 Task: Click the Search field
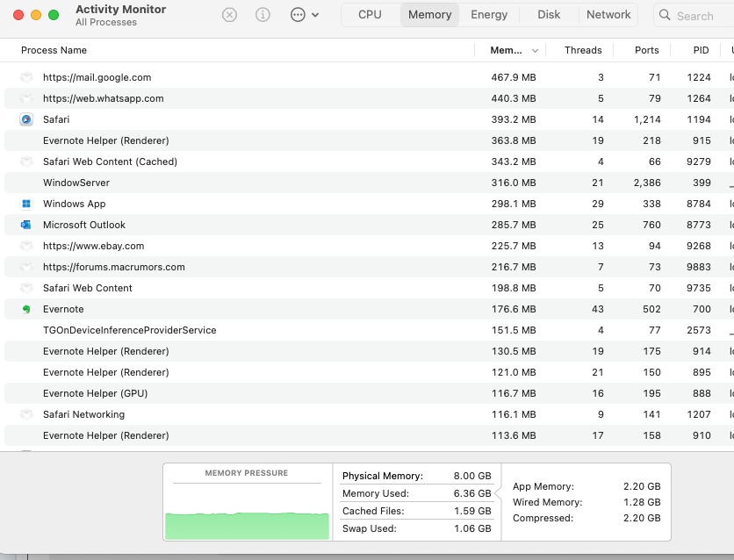pyautogui.click(x=694, y=15)
